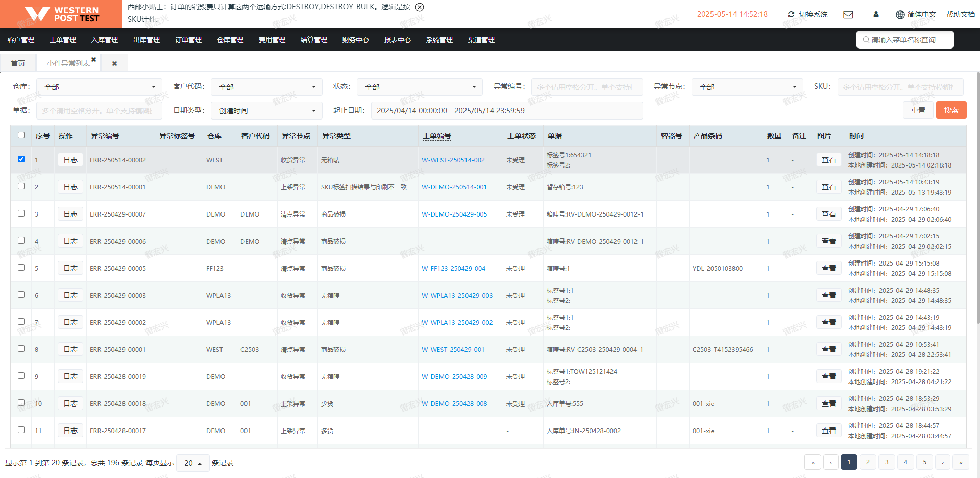The width and height of the screenshot is (980, 478).
Task: Open the 异常节点 dropdown
Action: (747, 87)
